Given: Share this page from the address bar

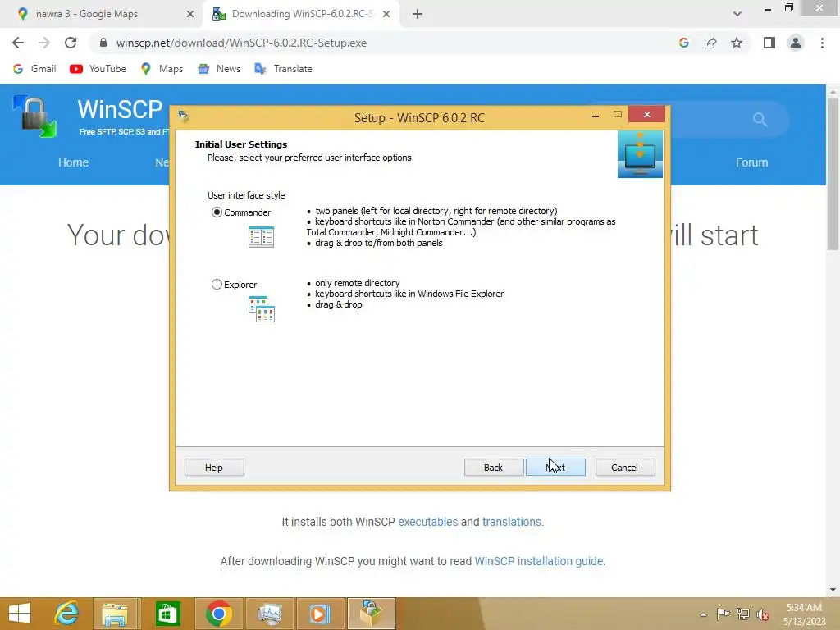Looking at the screenshot, I should [710, 43].
